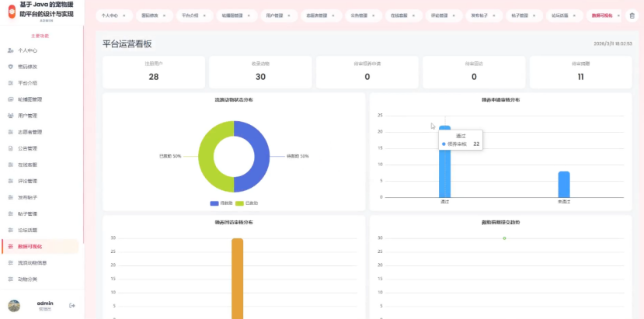Image resolution: width=644 pixels, height=319 pixels.
Task: Click the 平台运营看板 heading
Action: (x=127, y=44)
